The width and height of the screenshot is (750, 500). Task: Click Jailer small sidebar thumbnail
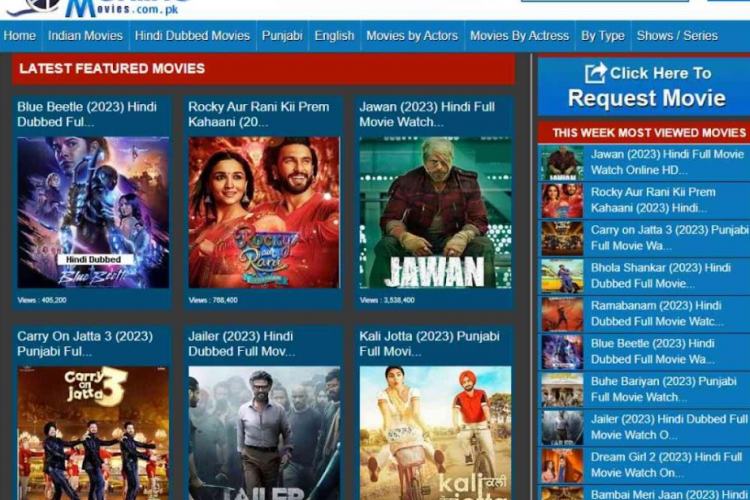pos(562,427)
